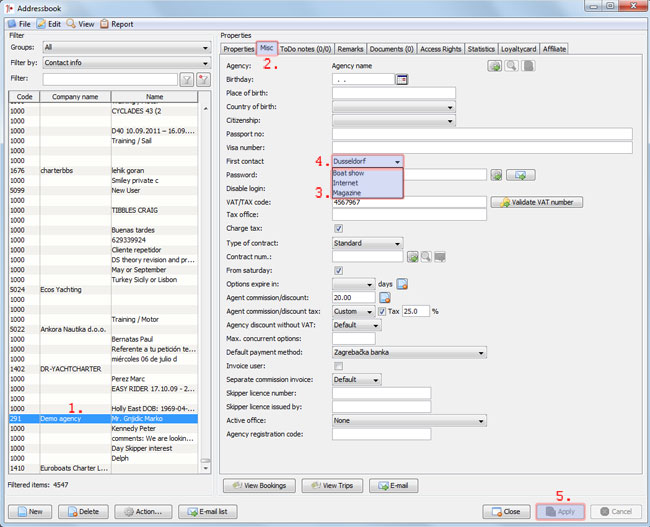
Task: Apply the filter using the funnel icon
Action: coord(187,80)
